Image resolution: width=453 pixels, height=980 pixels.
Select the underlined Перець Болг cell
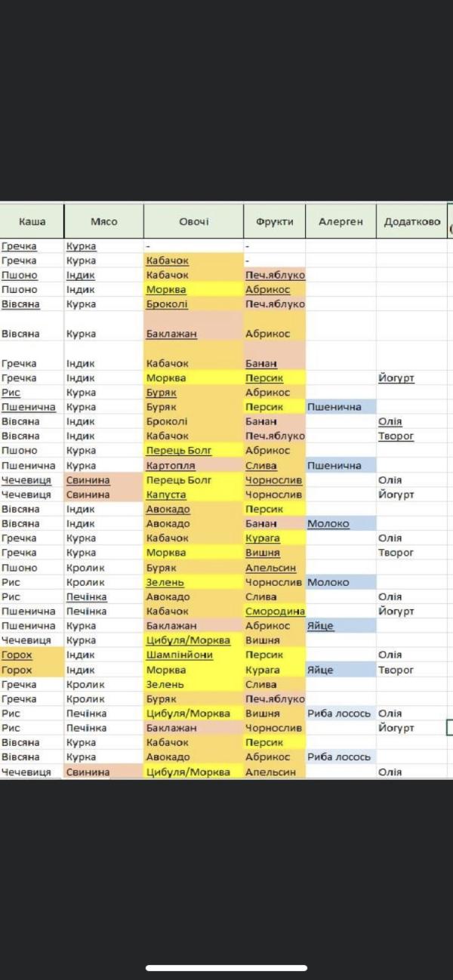point(194,451)
